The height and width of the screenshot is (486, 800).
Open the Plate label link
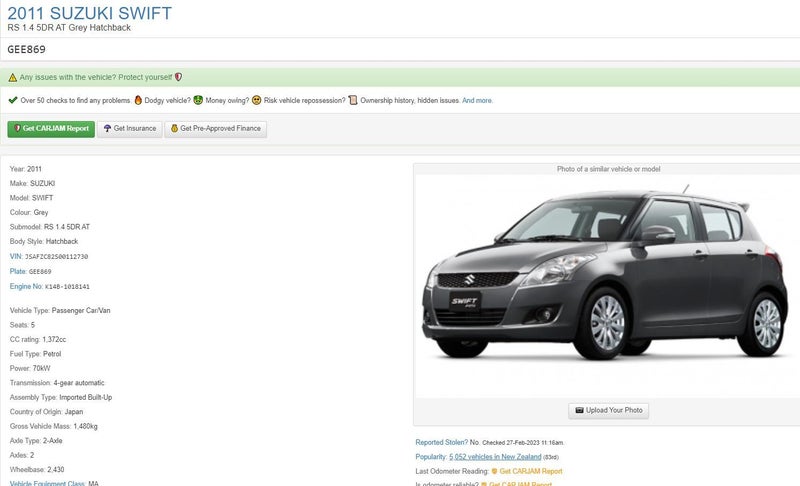[17, 271]
